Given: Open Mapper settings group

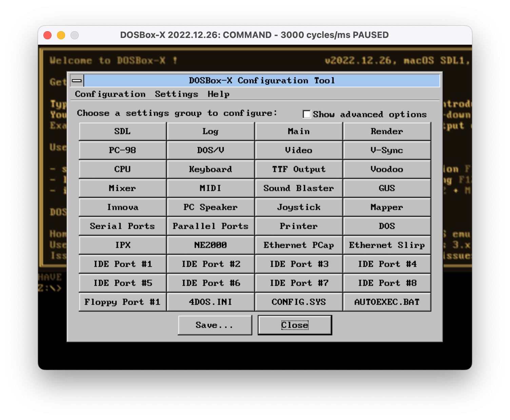Looking at the screenshot, I should coord(387,207).
